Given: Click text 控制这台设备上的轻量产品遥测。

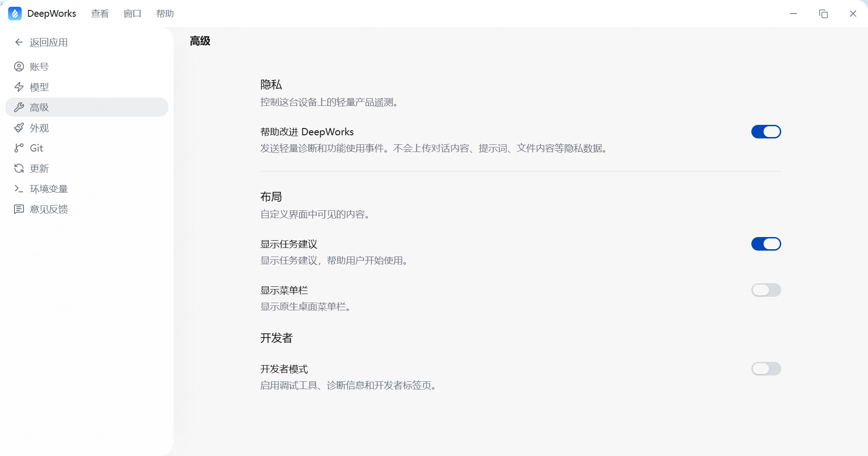Looking at the screenshot, I should tap(329, 102).
